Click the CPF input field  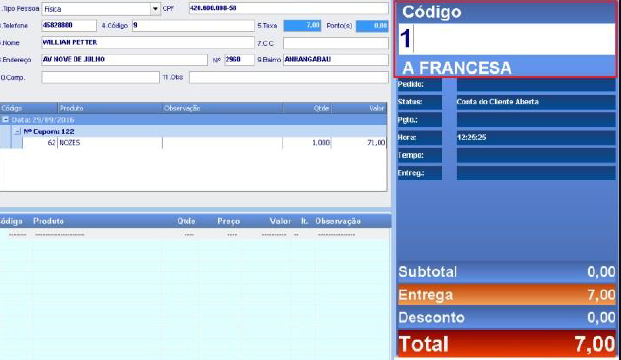(x=289, y=8)
